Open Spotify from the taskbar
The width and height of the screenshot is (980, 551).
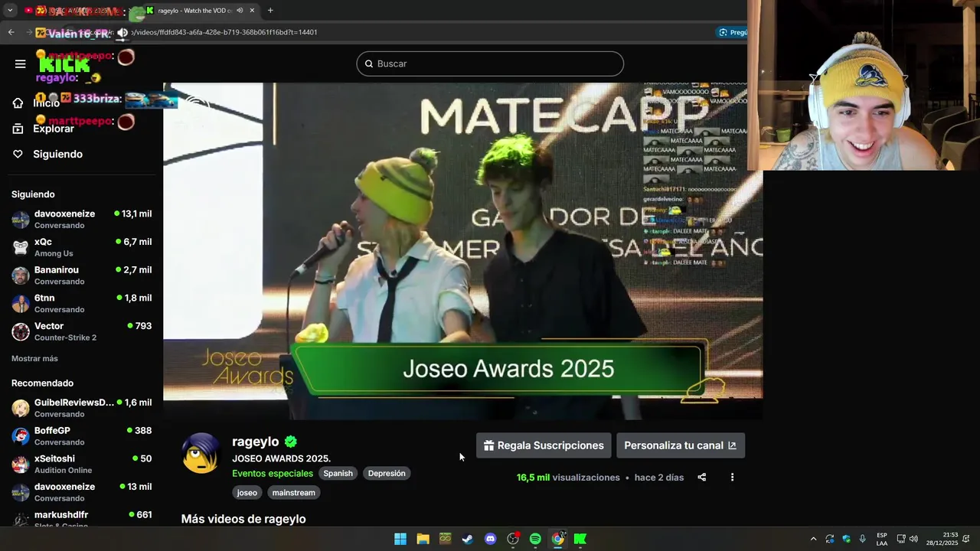point(535,539)
